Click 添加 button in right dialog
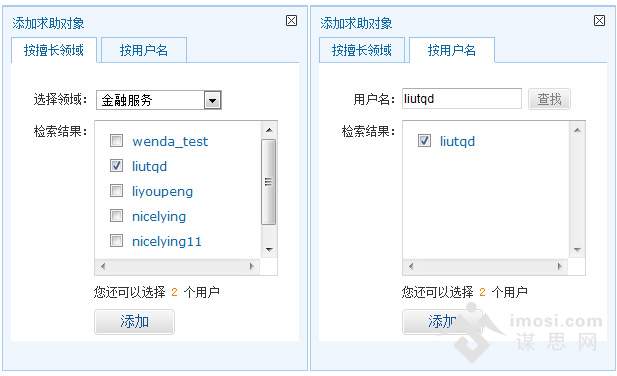This screenshot has width=617, height=376. [x=442, y=322]
